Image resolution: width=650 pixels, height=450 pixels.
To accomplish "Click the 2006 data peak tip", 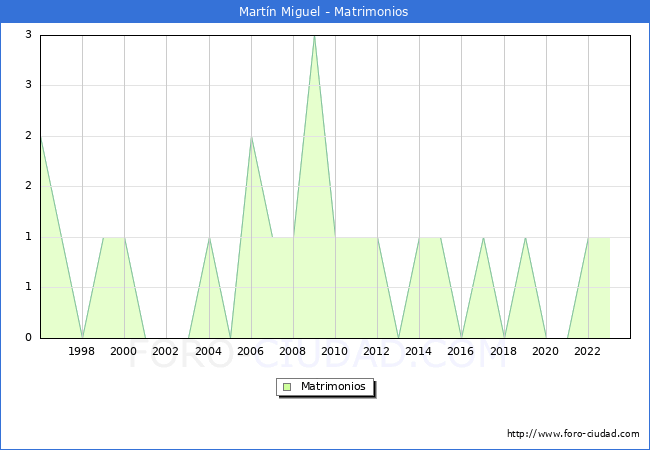I will point(251,137).
